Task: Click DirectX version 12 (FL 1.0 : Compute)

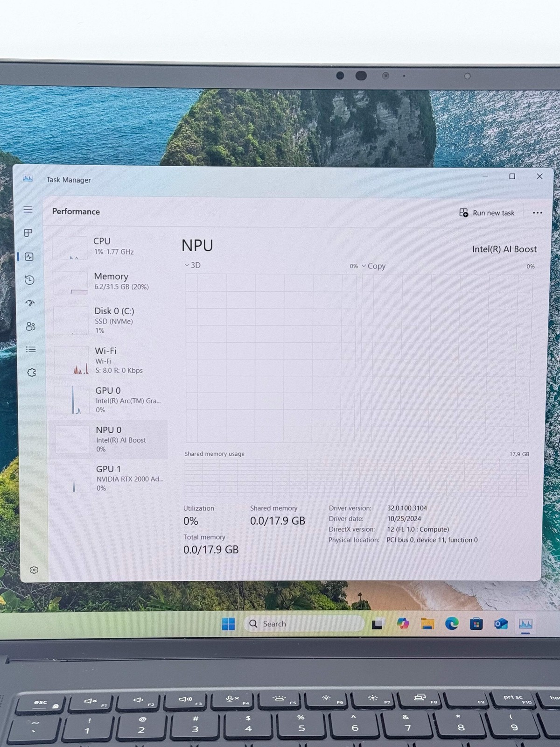Action: coord(418,529)
